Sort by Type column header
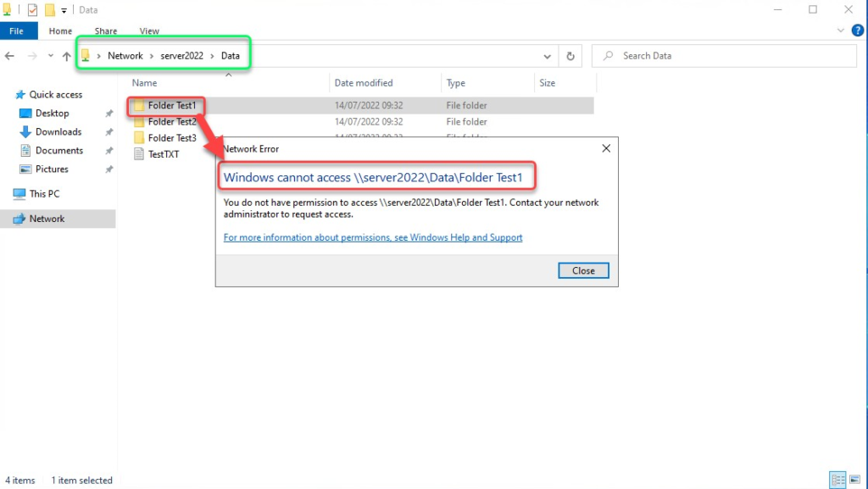 click(x=455, y=83)
